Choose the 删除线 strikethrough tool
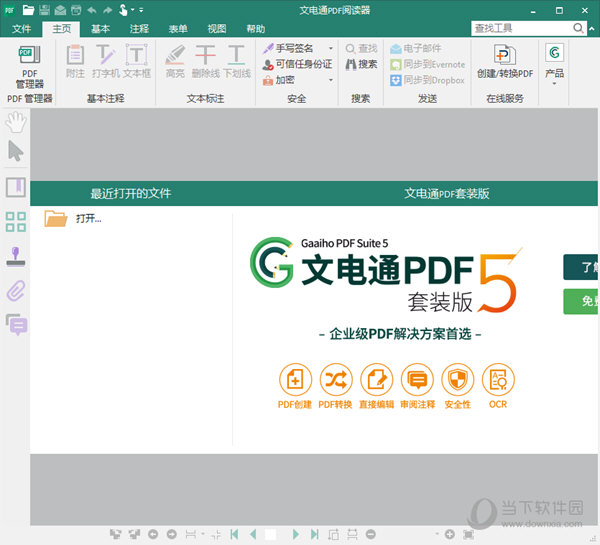Image resolution: width=600 pixels, height=545 pixels. (205, 61)
